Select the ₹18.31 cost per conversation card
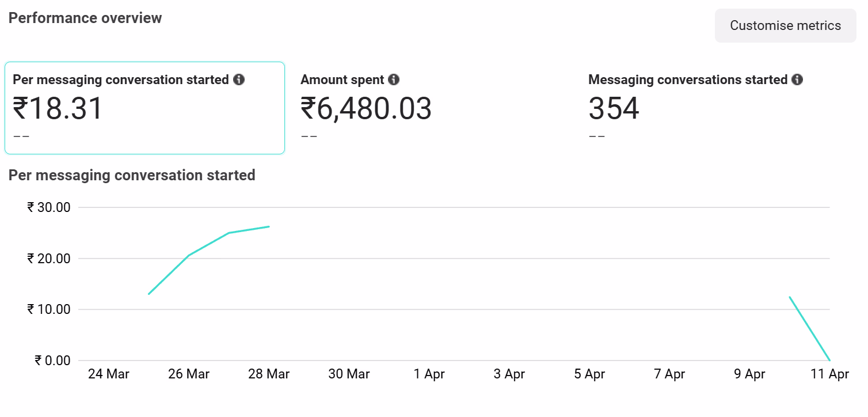The width and height of the screenshot is (868, 417). click(x=144, y=108)
